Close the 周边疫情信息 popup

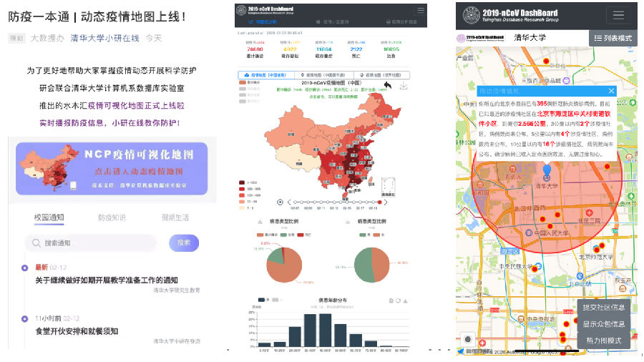[x=611, y=91]
